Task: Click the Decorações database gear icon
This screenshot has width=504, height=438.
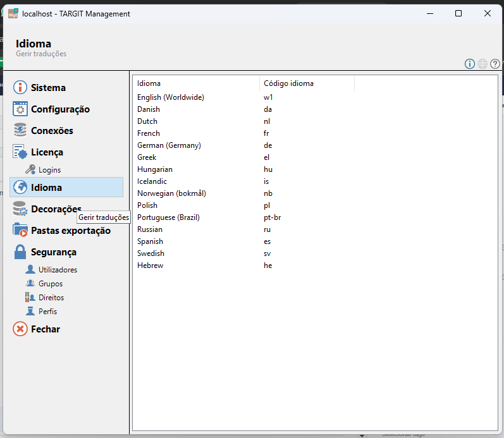Action: click(20, 209)
